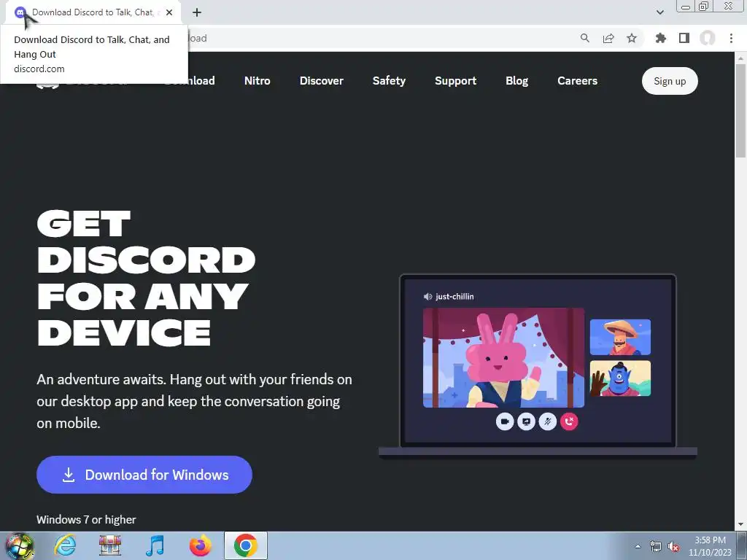Click the 'just-chillin' channel label
Image resolution: width=747 pixels, height=560 pixels.
click(454, 297)
